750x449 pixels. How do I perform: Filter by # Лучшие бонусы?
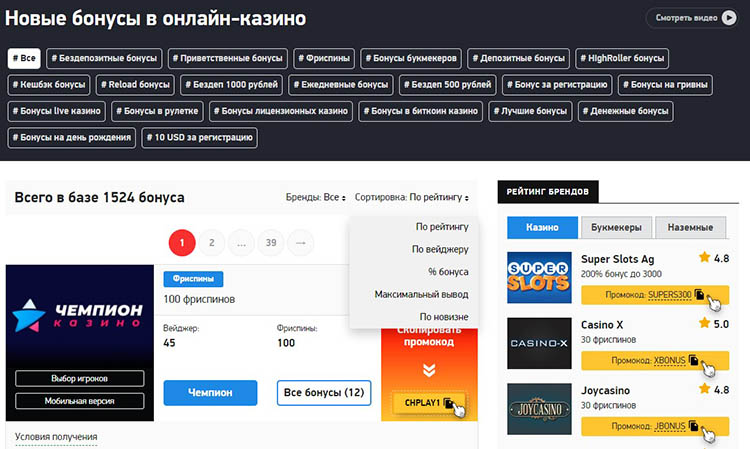[530, 111]
